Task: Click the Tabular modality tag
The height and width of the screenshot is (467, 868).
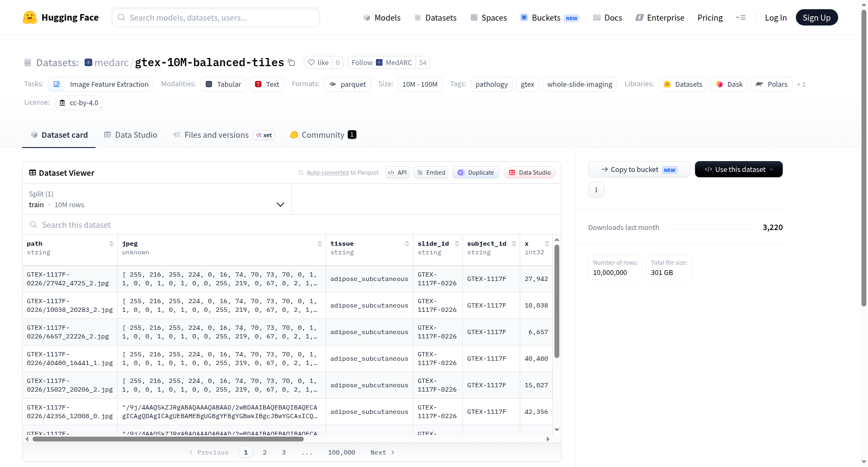Action: (223, 84)
